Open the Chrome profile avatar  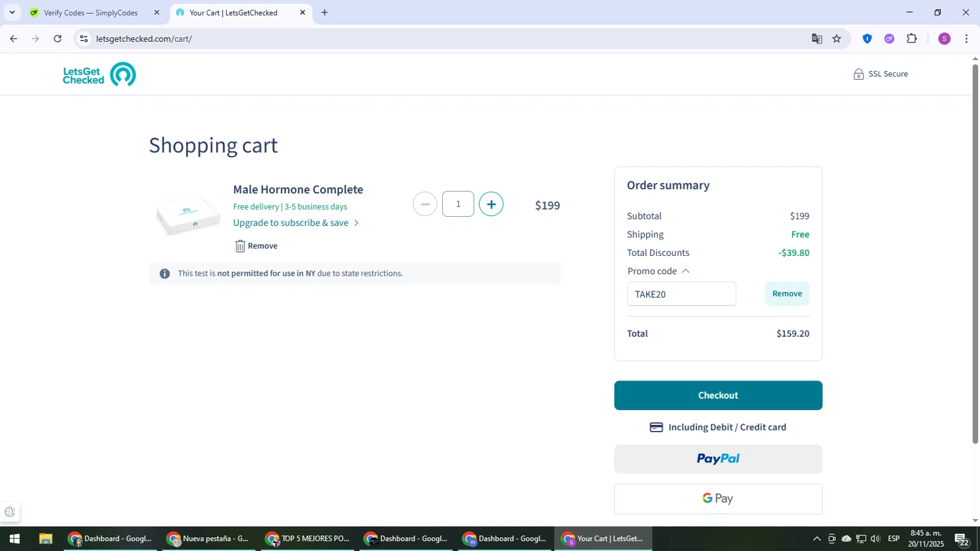pos(944,39)
